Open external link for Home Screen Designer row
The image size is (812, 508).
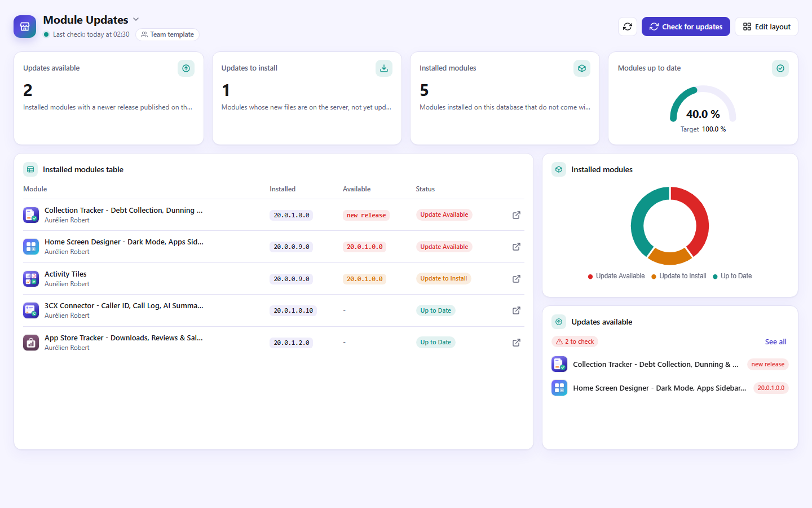click(516, 247)
